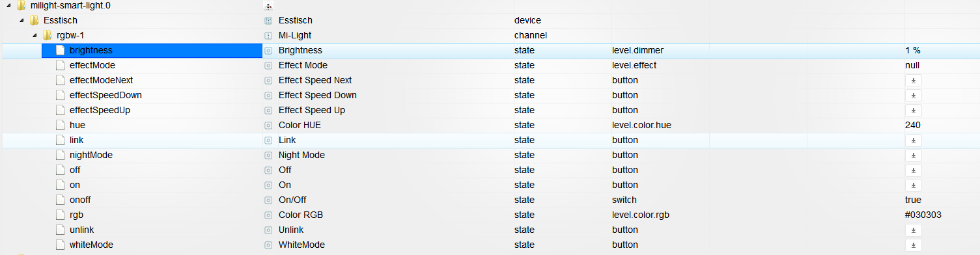Trigger the nightMode button icon
Screen dimensions: 980x255
click(913, 155)
